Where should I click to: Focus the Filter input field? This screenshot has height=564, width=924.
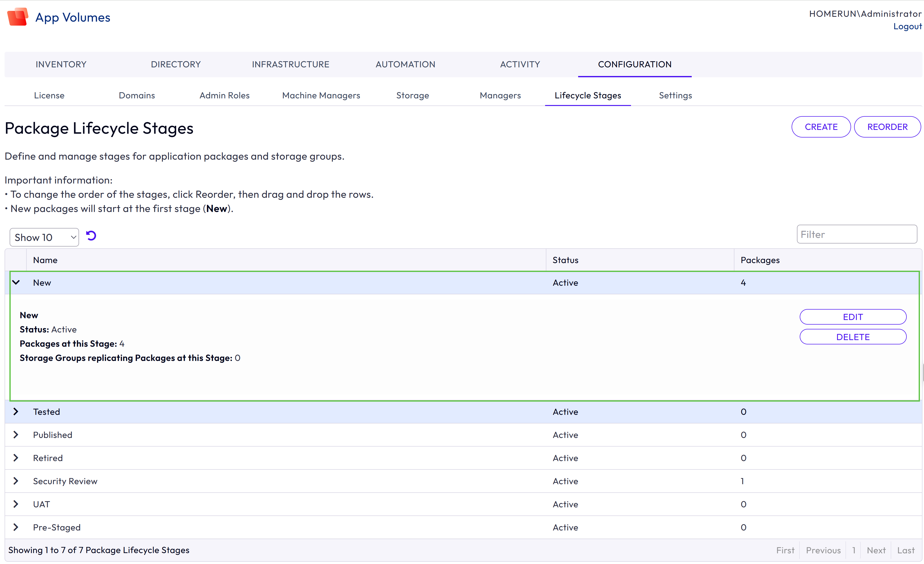pyautogui.click(x=857, y=234)
